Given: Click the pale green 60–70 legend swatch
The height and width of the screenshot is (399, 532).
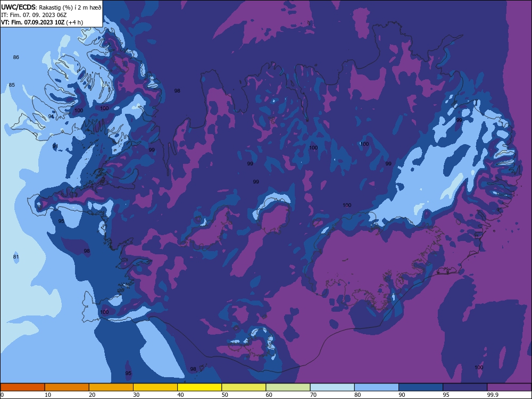Looking at the screenshot, I should [288, 387].
